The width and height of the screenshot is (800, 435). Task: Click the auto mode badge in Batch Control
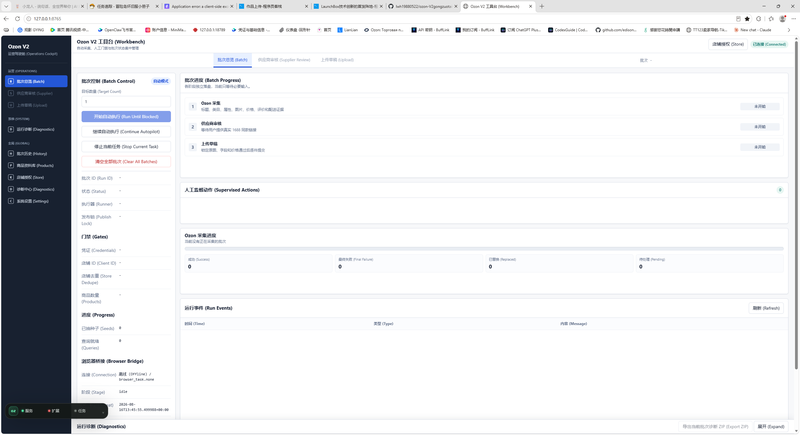161,81
